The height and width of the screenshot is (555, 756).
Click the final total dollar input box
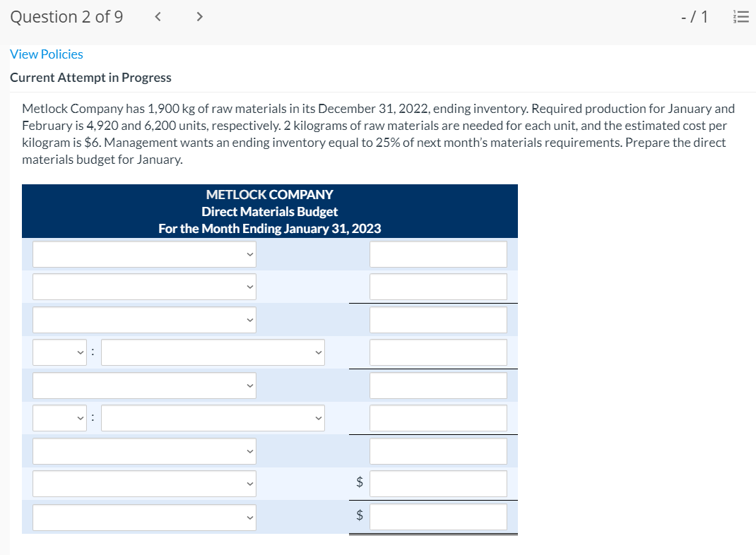coord(437,517)
